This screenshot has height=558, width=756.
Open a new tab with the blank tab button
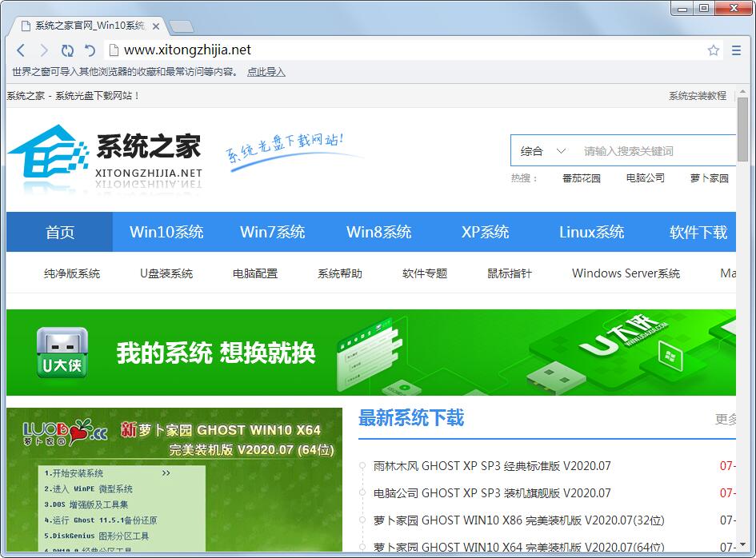pyautogui.click(x=182, y=26)
